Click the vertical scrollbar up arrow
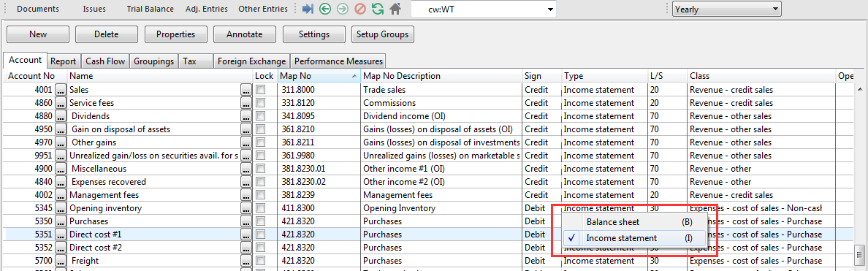Screen dimensions: 868x271 click(859, 88)
